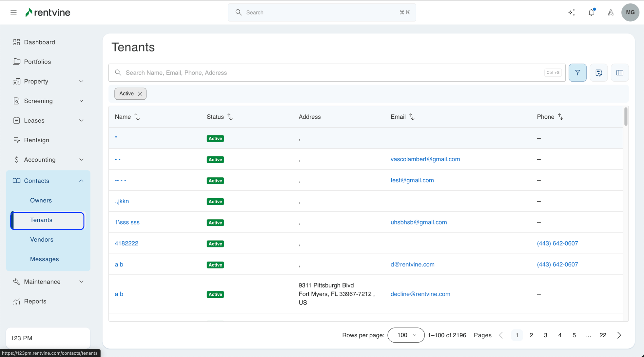Open the filter panel icon
The image size is (644, 357).
coord(577,72)
